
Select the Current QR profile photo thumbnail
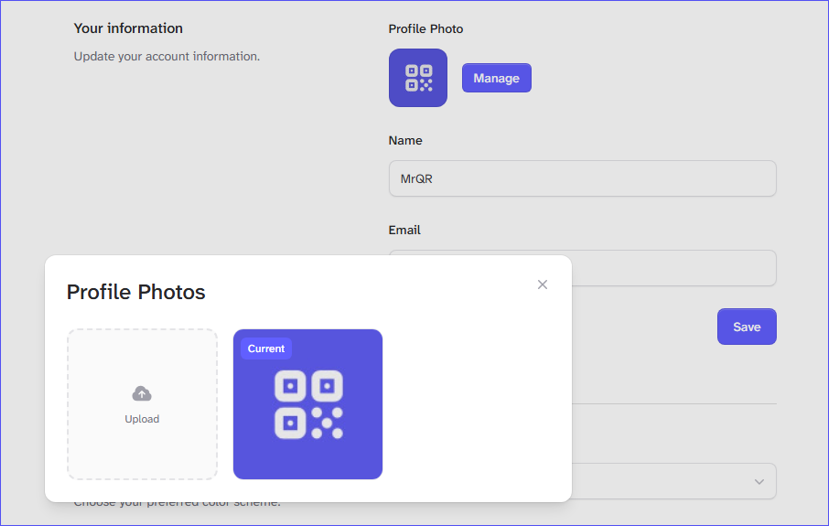click(308, 404)
